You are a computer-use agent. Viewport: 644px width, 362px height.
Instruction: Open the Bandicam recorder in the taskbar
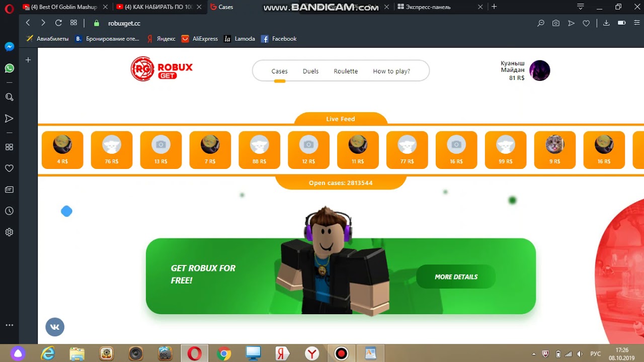tap(342, 353)
